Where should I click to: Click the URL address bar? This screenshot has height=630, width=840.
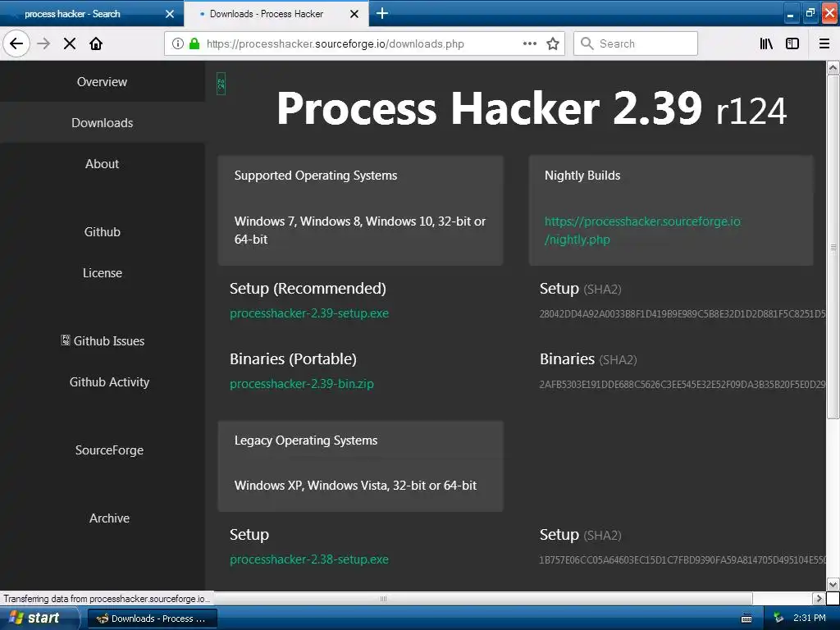(x=364, y=43)
